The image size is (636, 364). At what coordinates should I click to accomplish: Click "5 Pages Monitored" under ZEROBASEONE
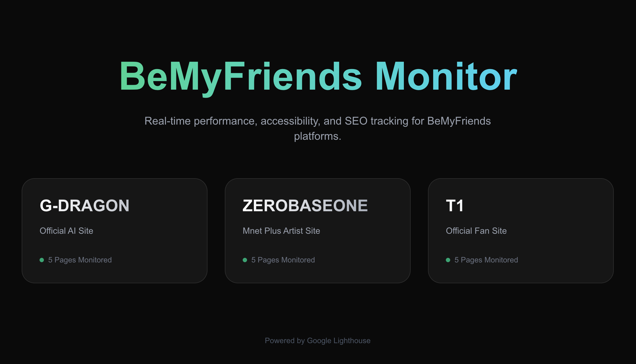pyautogui.click(x=283, y=260)
